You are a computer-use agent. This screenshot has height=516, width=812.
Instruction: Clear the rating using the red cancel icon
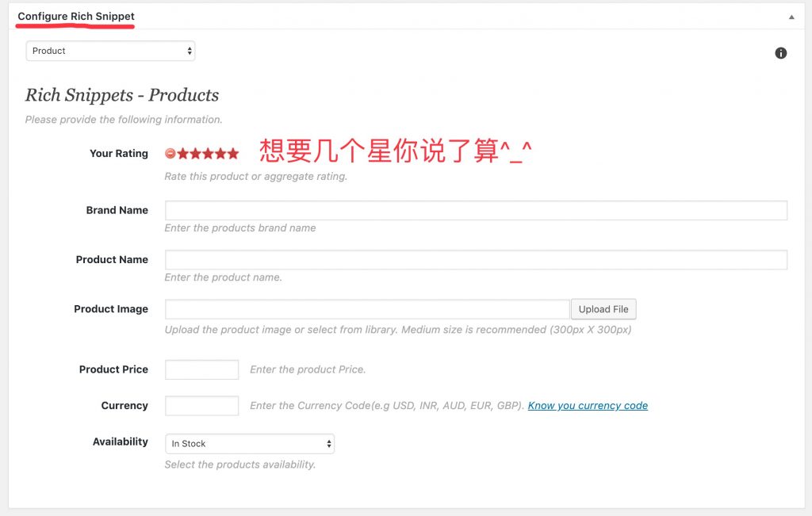click(170, 153)
